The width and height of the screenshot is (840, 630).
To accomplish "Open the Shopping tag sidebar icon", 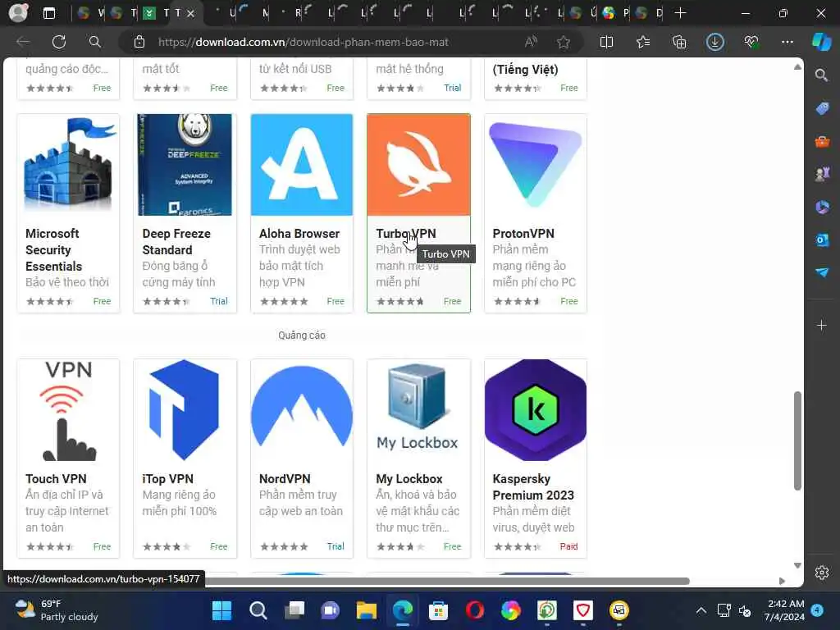I will pyautogui.click(x=822, y=108).
